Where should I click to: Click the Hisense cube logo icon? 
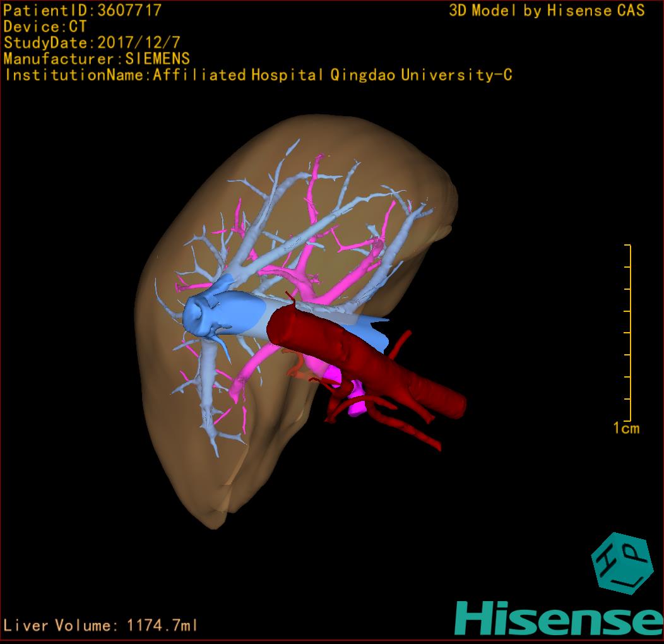622,563
